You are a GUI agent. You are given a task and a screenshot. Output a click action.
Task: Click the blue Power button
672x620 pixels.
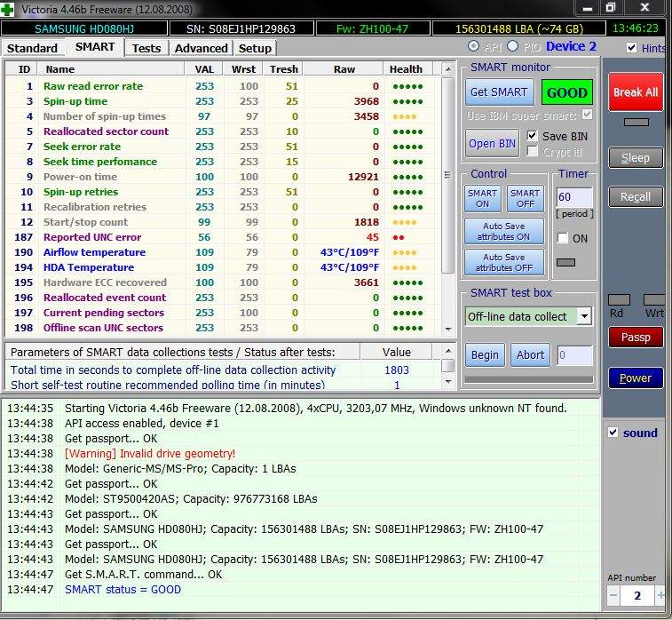(x=635, y=378)
